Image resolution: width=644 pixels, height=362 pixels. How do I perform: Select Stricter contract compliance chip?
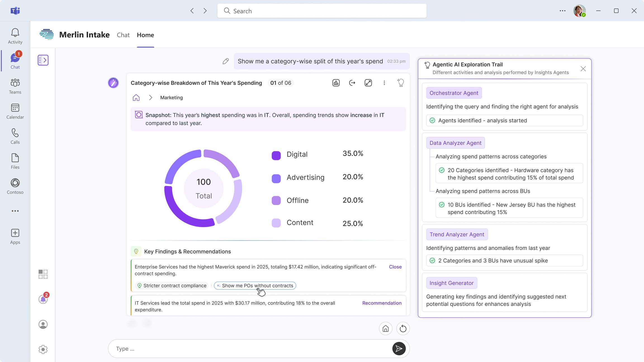click(x=172, y=285)
